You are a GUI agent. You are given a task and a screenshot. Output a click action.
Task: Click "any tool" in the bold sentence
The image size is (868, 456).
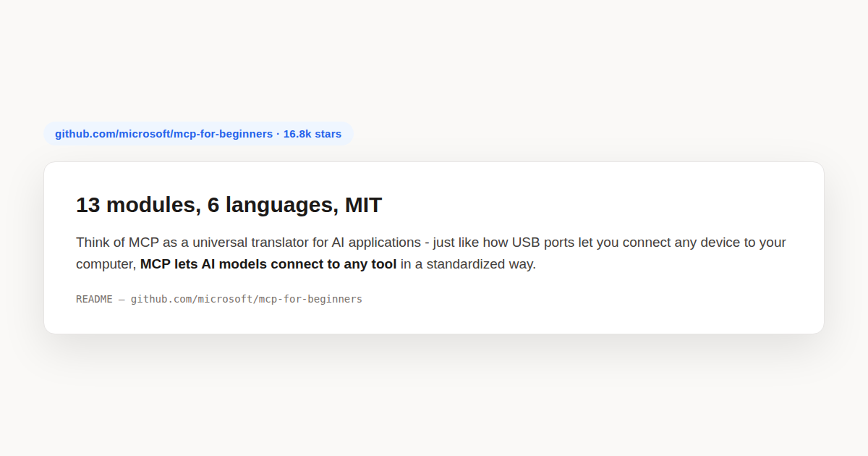pos(370,264)
